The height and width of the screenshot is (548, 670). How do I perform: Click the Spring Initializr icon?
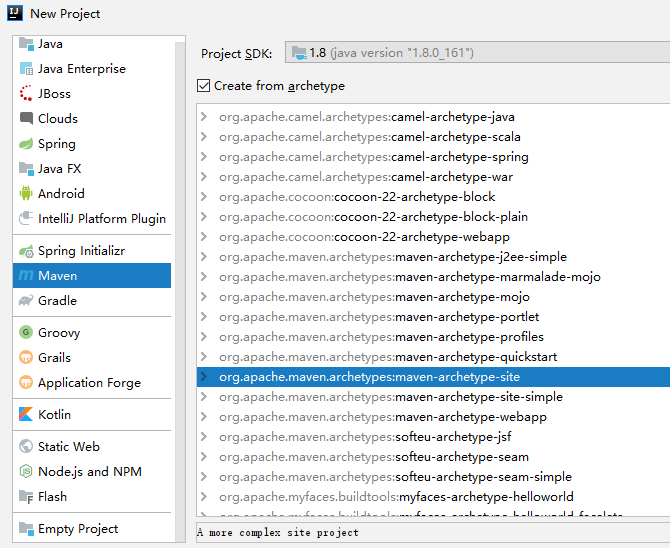click(x=26, y=251)
